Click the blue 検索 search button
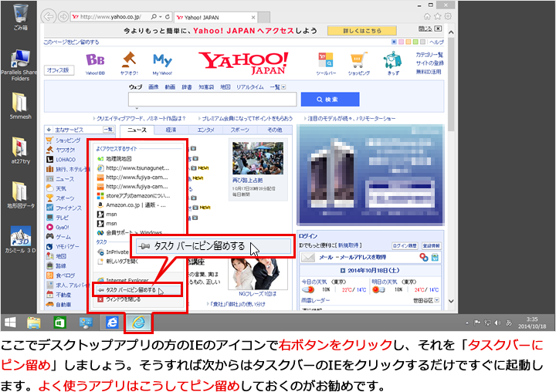 pyautogui.click(x=330, y=100)
